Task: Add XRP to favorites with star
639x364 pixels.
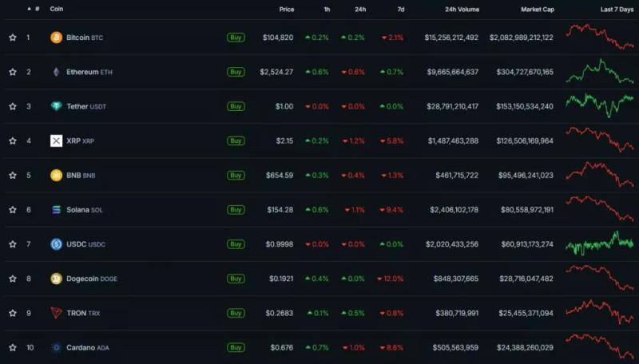Action: pyautogui.click(x=13, y=140)
